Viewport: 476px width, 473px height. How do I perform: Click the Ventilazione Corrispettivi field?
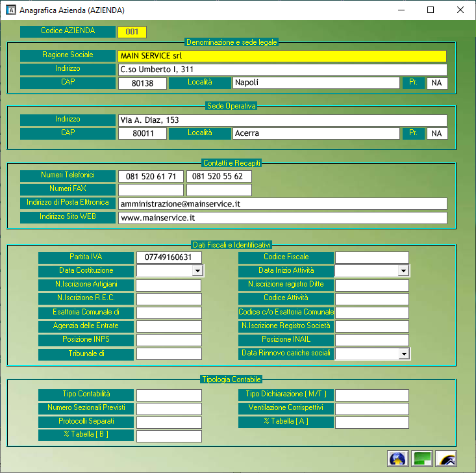[x=372, y=409]
